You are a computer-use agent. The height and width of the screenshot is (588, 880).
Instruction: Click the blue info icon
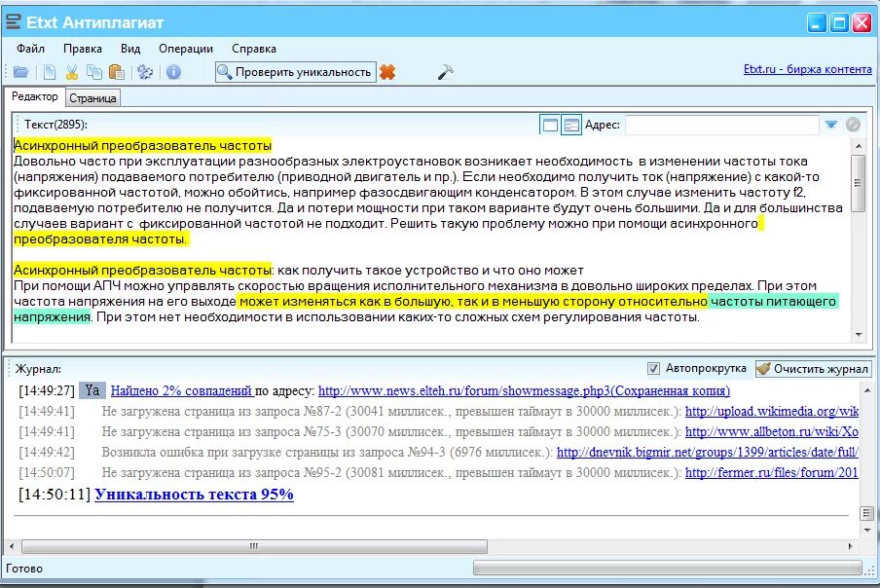click(174, 72)
